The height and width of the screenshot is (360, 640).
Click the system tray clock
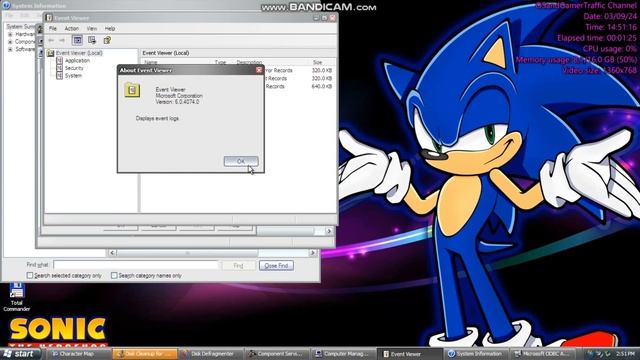coord(626,353)
